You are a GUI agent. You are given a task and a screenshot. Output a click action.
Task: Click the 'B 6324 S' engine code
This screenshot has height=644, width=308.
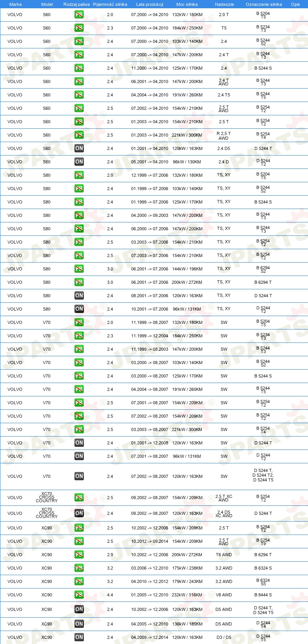(x=263, y=568)
